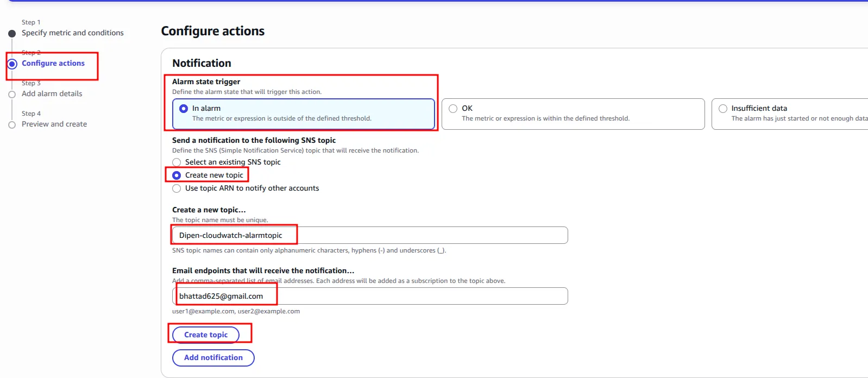
Task: Click the Create topic button
Action: point(206,335)
